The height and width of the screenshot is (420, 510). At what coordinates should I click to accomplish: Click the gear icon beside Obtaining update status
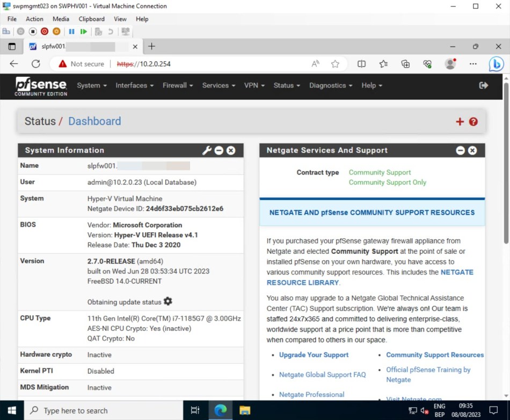(168, 301)
